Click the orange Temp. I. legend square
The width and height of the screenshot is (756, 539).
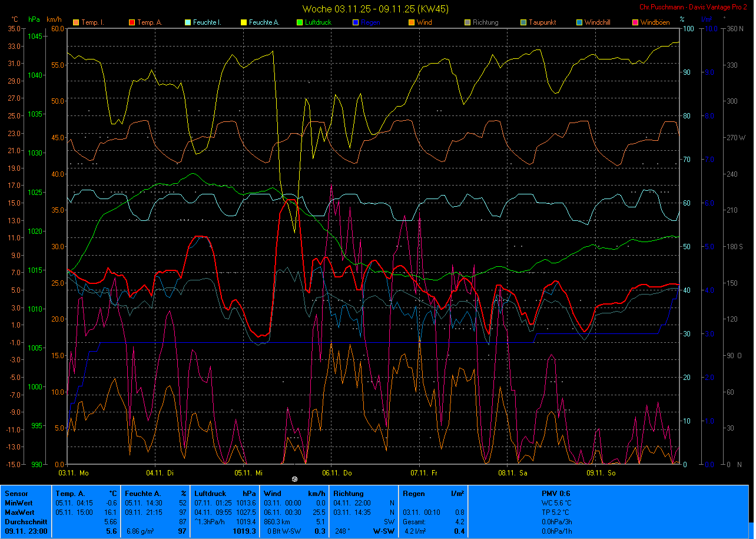(x=75, y=22)
